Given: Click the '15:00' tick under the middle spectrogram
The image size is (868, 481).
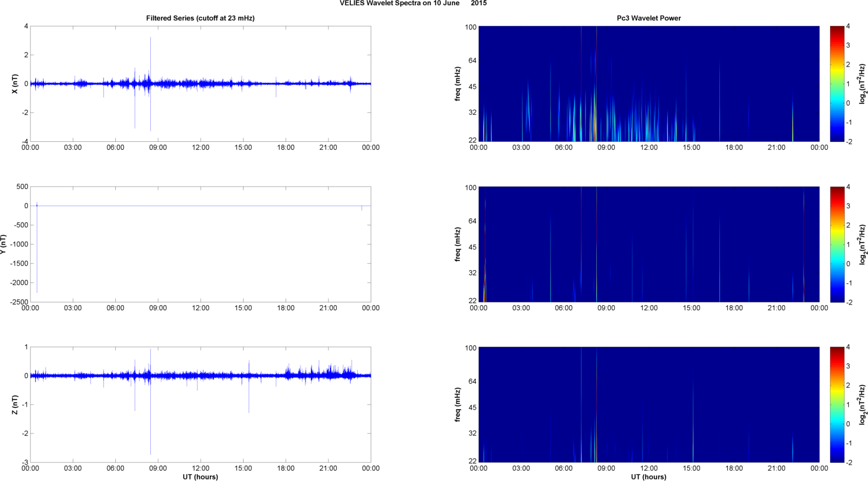Looking at the screenshot, I should pyautogui.click(x=692, y=308).
